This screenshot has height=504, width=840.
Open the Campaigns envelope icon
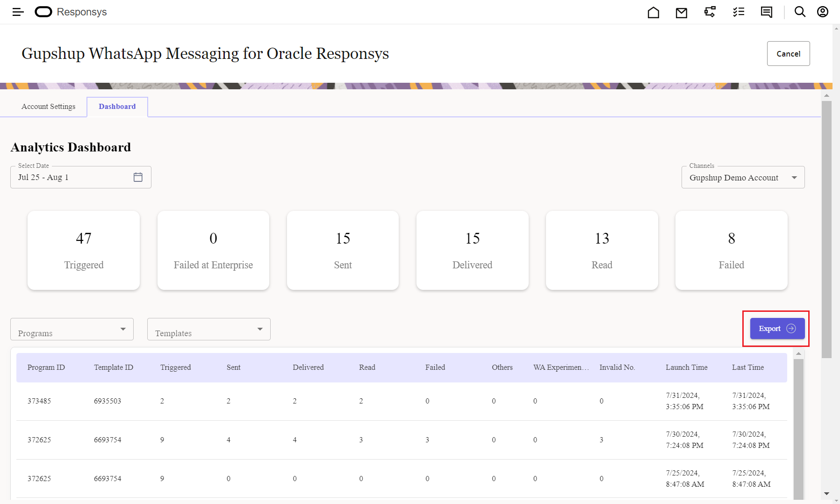point(682,13)
